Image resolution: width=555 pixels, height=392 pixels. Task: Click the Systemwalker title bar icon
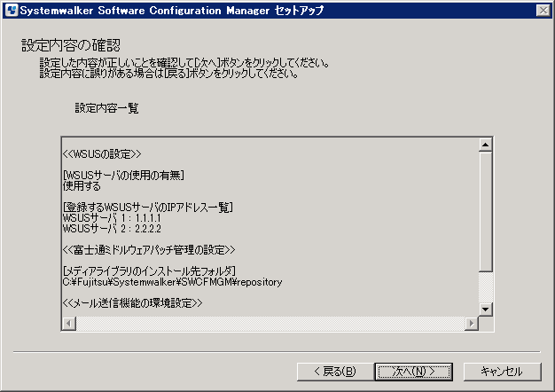(12, 11)
